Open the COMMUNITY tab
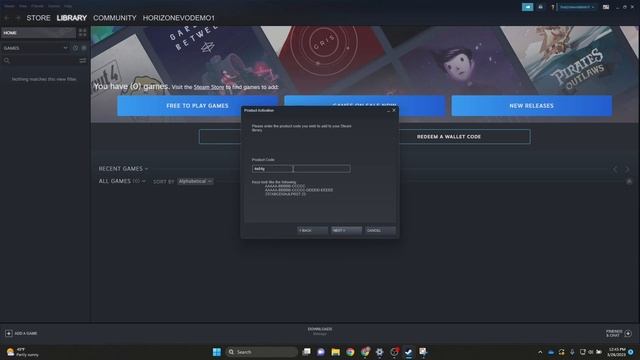Screen dimensions: 640x360 115,18
